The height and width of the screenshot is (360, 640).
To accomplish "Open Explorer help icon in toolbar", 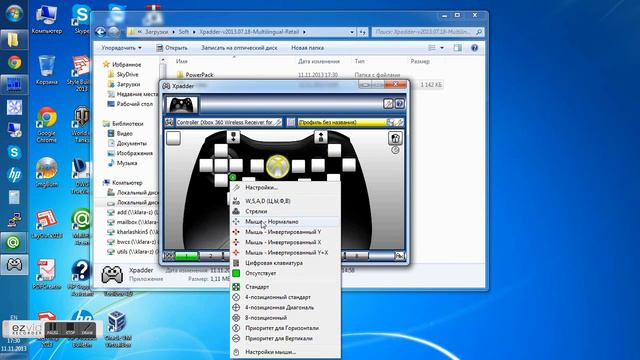I will (x=474, y=48).
